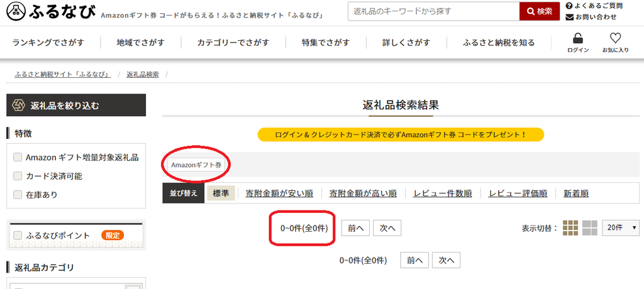Image resolution: width=644 pixels, height=289 pixels.
Task: Open ふるさと納税を知る menu
Action: 499,42
